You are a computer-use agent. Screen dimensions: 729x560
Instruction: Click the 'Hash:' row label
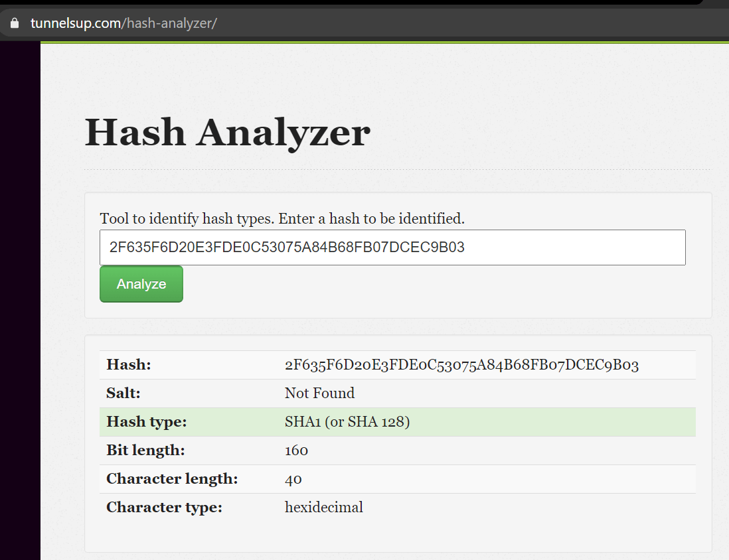point(129,365)
